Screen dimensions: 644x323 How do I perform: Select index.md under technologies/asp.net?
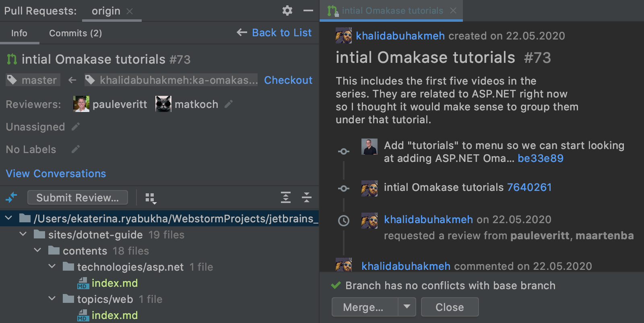tap(114, 283)
